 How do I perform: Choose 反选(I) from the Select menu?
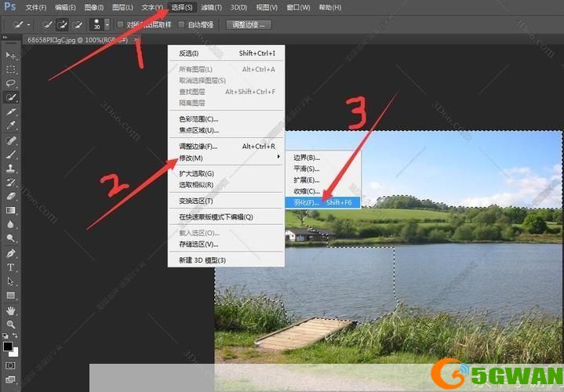coord(226,53)
